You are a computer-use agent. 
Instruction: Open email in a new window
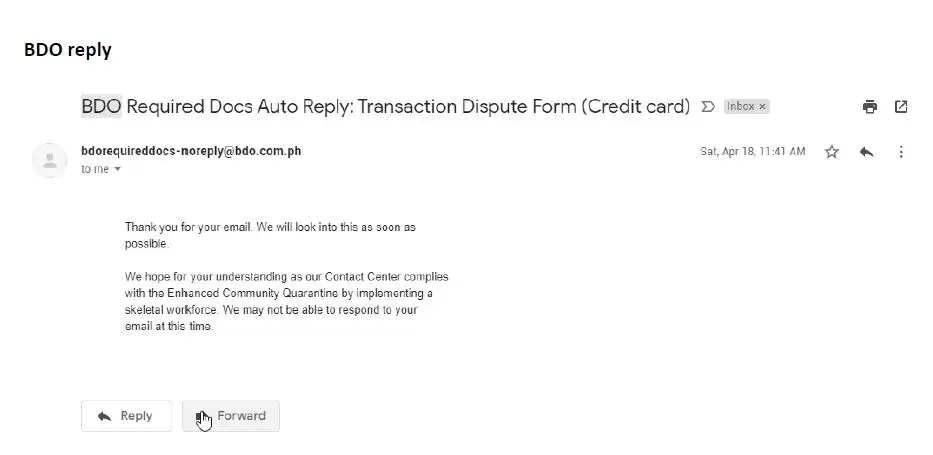[x=901, y=106]
